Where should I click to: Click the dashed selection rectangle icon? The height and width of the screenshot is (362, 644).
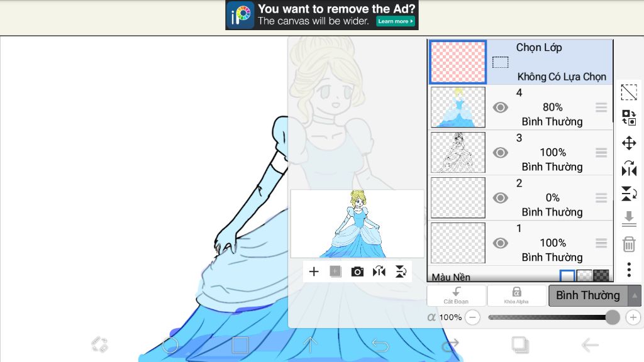point(500,62)
